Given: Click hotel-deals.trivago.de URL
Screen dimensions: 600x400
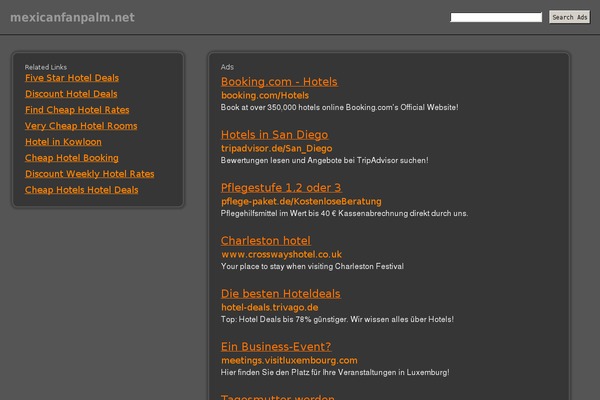Looking at the screenshot, I should pos(270,307).
